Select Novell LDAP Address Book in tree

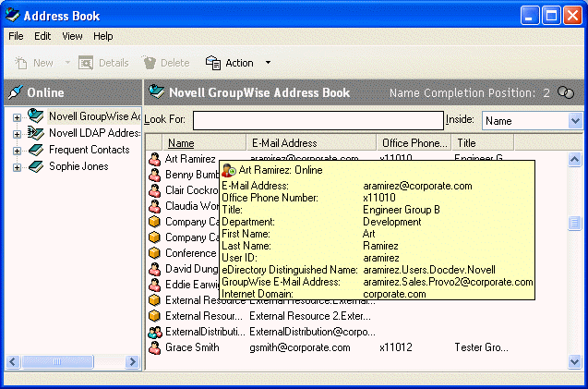click(94, 133)
